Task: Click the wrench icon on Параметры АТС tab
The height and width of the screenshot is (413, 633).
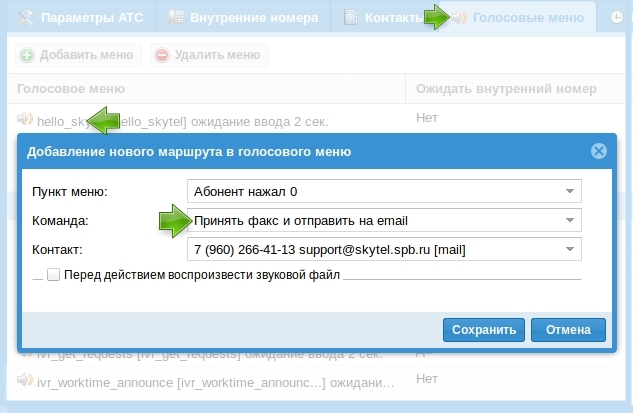Action: tap(18, 18)
